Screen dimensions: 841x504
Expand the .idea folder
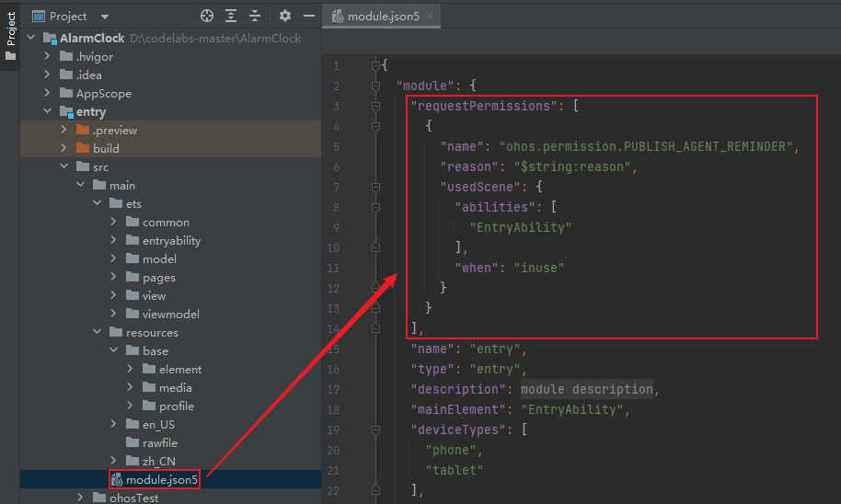tap(47, 74)
